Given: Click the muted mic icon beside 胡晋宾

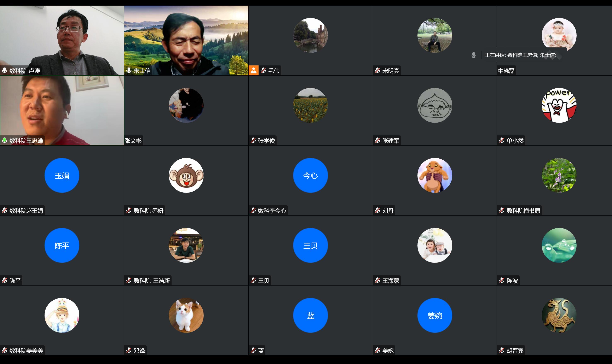Looking at the screenshot, I should point(502,351).
